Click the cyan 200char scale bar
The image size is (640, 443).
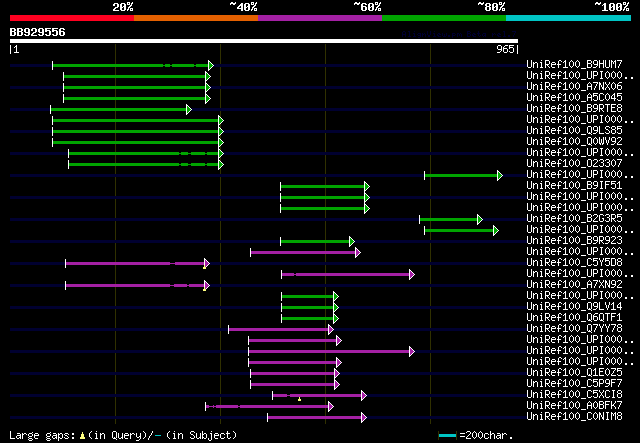(447, 436)
